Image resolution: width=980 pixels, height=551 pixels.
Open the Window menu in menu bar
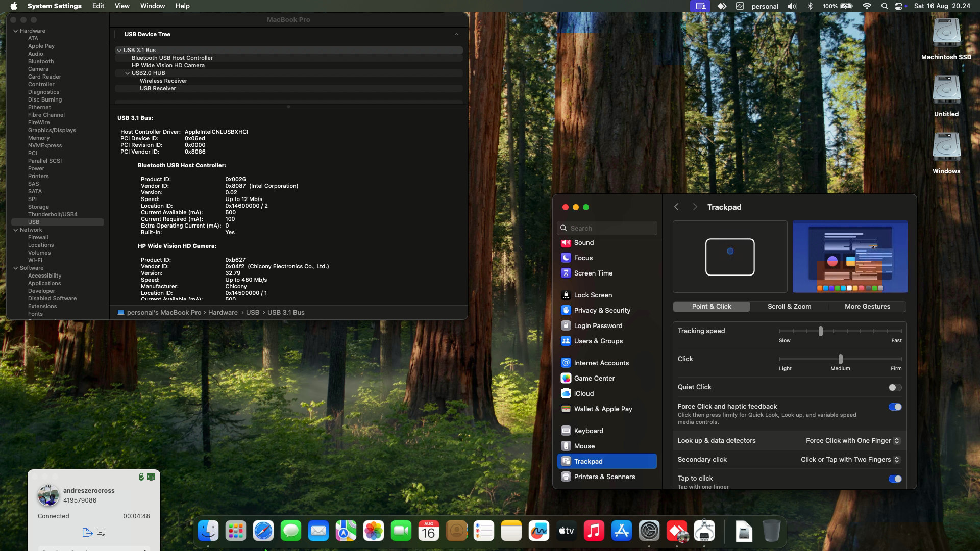tap(152, 6)
